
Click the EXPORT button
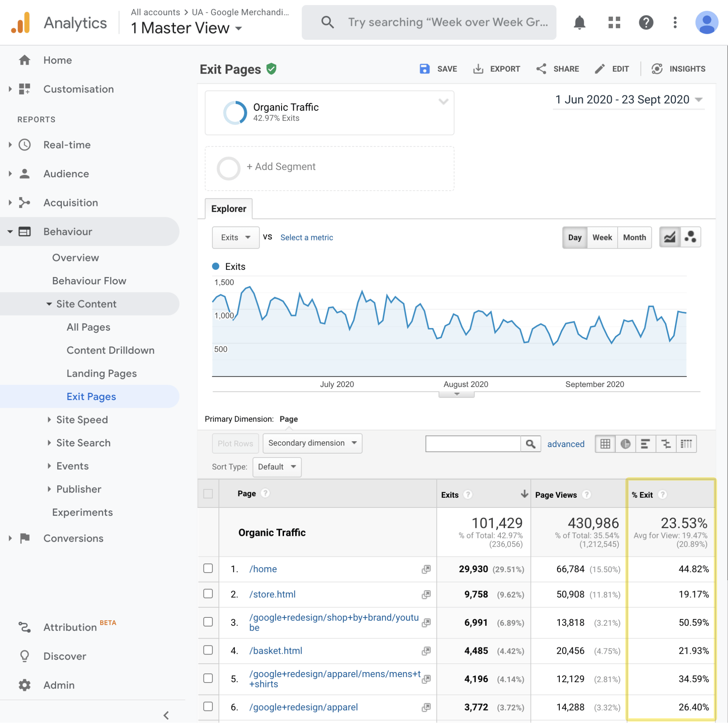(496, 69)
